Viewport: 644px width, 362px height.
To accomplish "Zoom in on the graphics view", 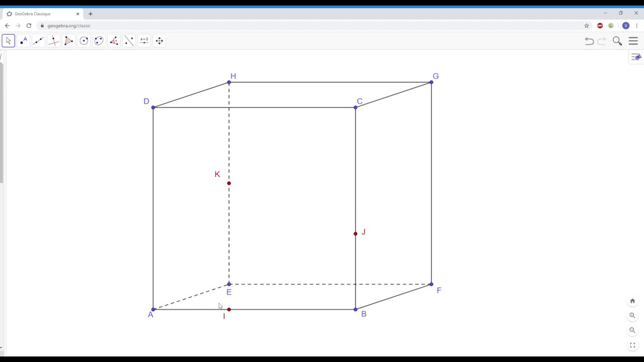I will pos(632,316).
